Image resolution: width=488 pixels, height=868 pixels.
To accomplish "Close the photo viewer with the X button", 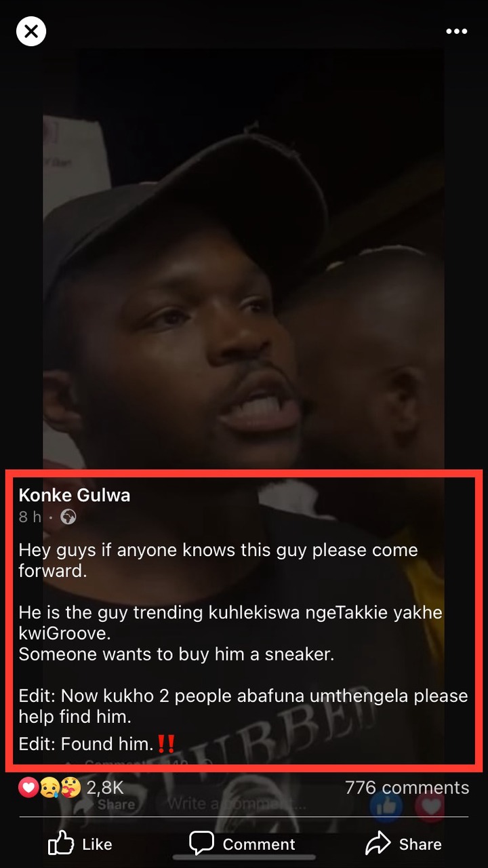I will click(x=31, y=32).
